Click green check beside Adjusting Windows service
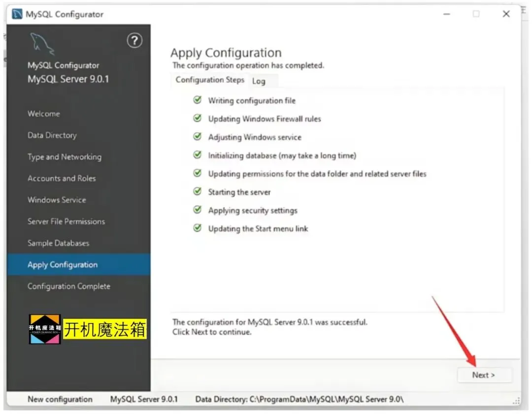The width and height of the screenshot is (532, 414). point(197,137)
